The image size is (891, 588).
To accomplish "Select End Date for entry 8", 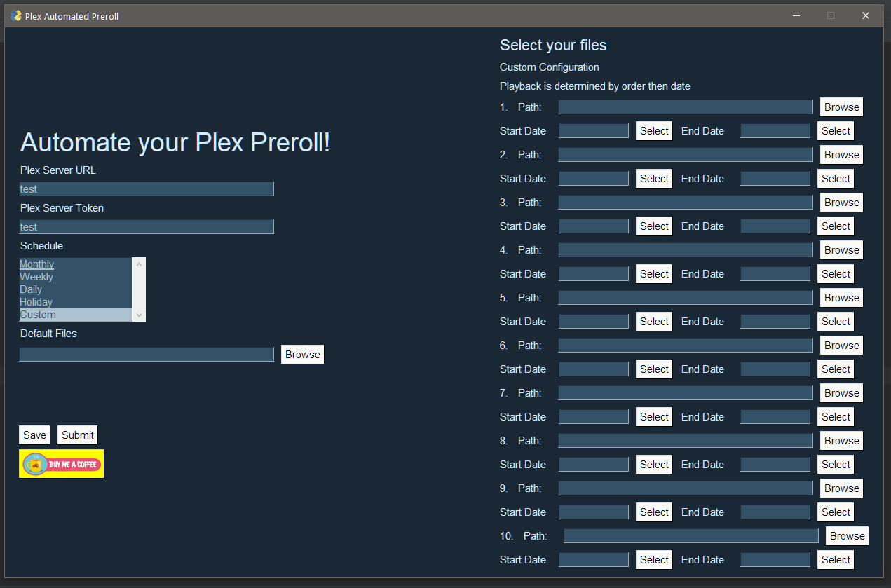I will click(836, 464).
